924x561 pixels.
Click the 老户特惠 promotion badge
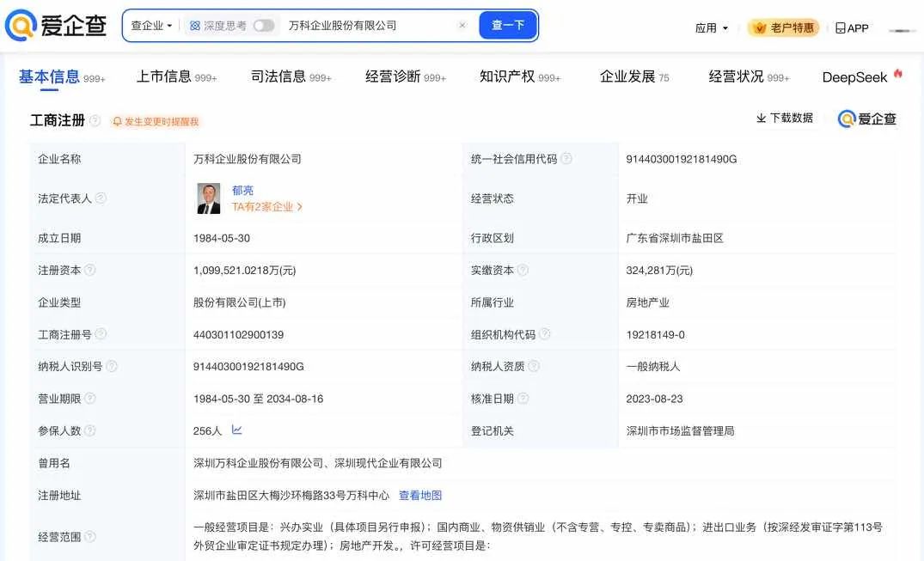tap(783, 27)
